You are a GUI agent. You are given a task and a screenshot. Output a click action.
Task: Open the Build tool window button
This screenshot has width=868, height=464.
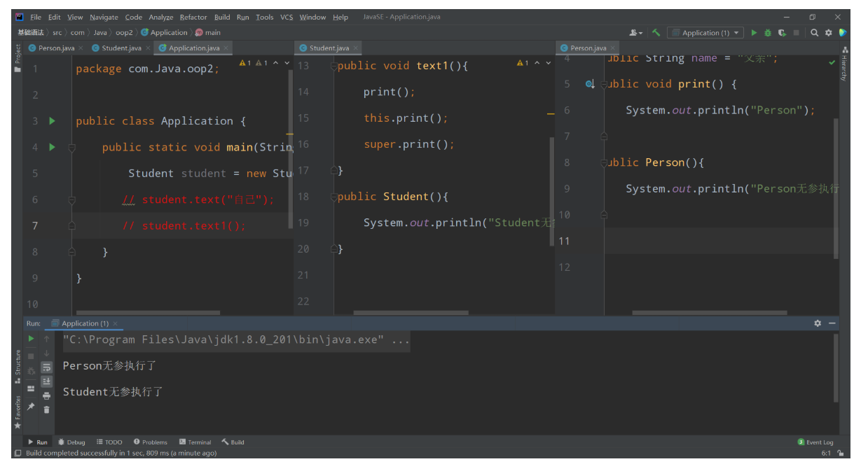click(x=233, y=442)
